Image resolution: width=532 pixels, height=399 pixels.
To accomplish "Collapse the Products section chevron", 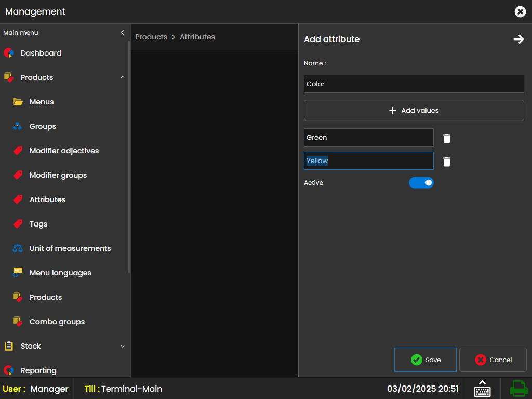I will (123, 77).
